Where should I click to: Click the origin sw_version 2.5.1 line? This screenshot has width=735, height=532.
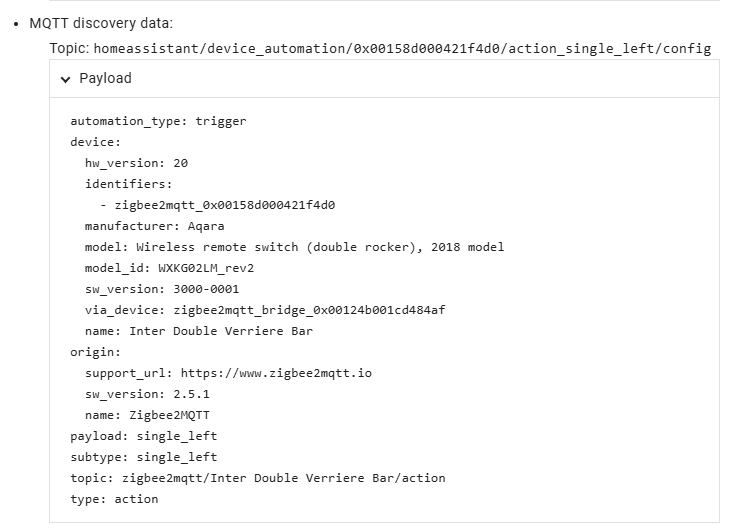(147, 394)
